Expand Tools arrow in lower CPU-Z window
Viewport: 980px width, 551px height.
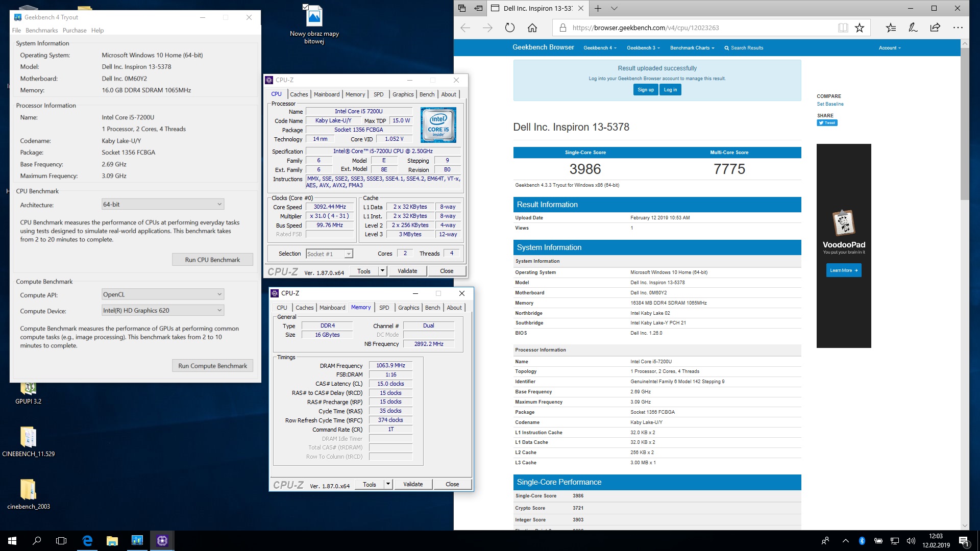(388, 484)
